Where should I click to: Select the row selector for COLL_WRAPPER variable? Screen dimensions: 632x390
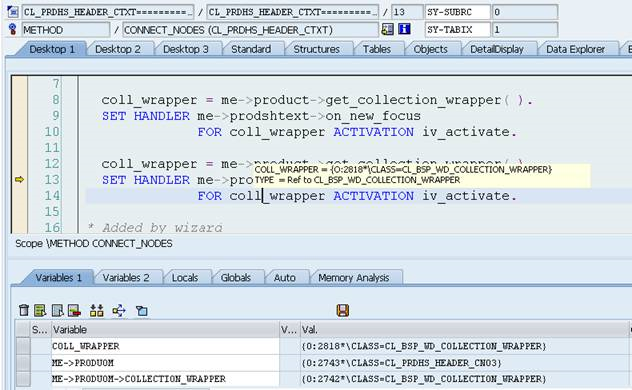click(x=23, y=346)
